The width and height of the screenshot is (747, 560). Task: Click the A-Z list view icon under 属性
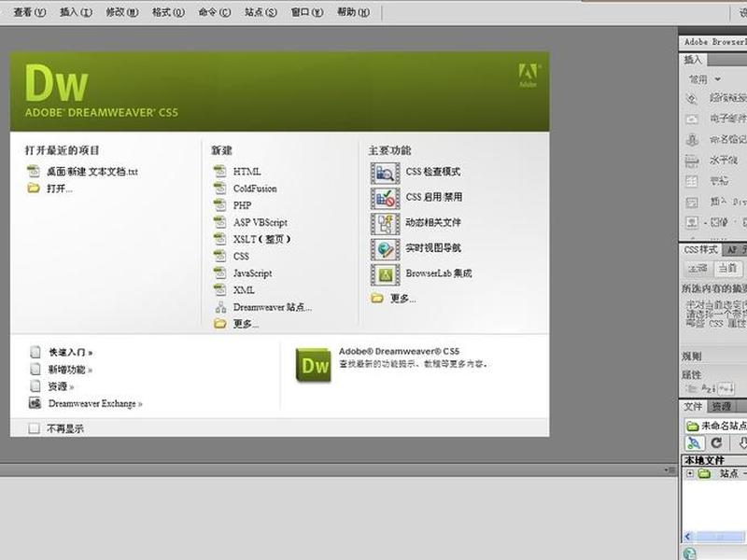708,388
